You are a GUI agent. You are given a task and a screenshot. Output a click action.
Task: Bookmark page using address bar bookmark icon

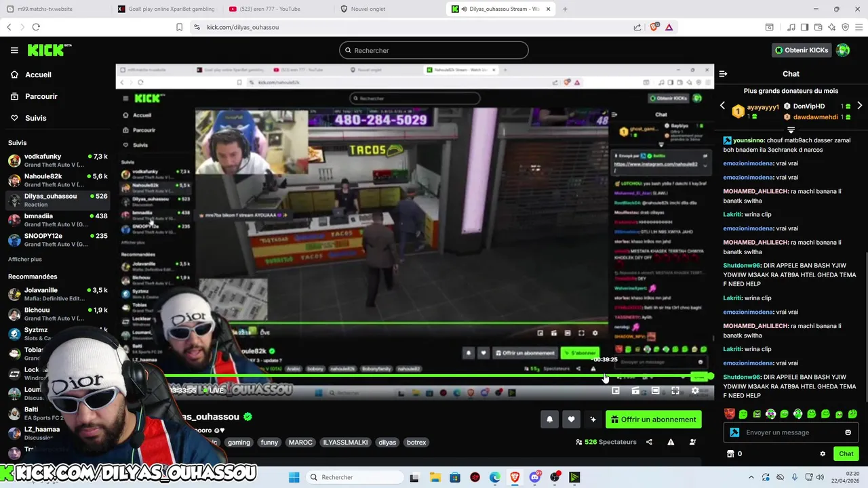(179, 27)
